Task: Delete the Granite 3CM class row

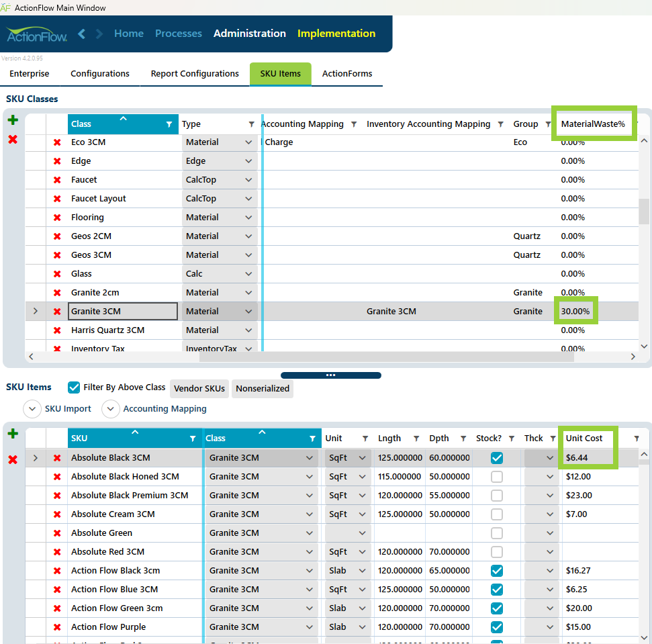Action: click(57, 312)
